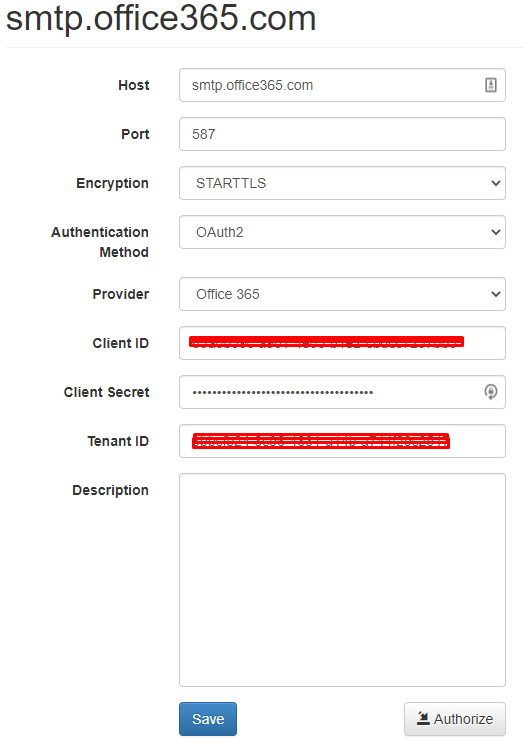This screenshot has width=523, height=748.
Task: Focus the Tenant ID input field
Action: [x=342, y=441]
